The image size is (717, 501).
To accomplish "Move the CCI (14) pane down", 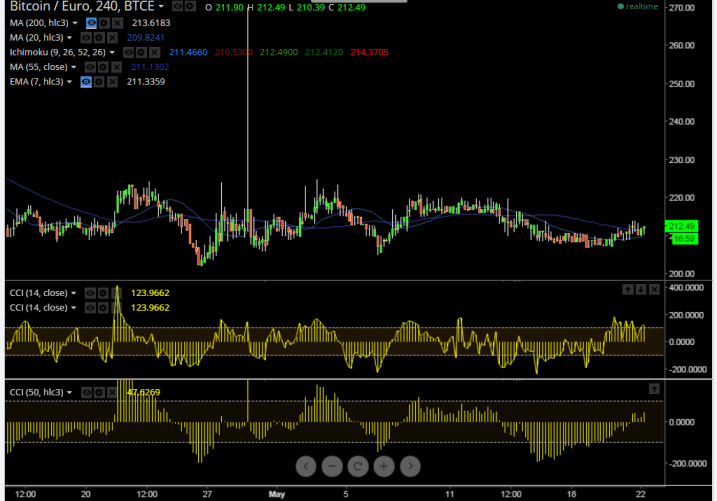I will pos(641,289).
